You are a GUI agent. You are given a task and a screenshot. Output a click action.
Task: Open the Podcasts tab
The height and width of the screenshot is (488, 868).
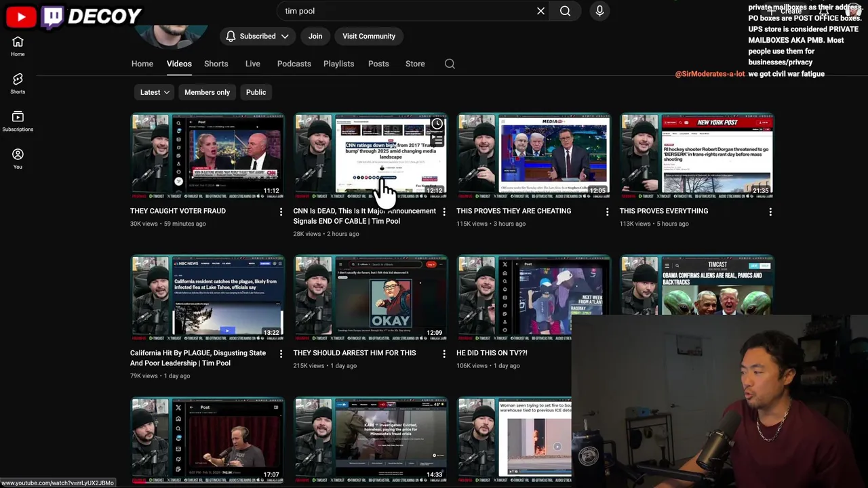coord(294,64)
